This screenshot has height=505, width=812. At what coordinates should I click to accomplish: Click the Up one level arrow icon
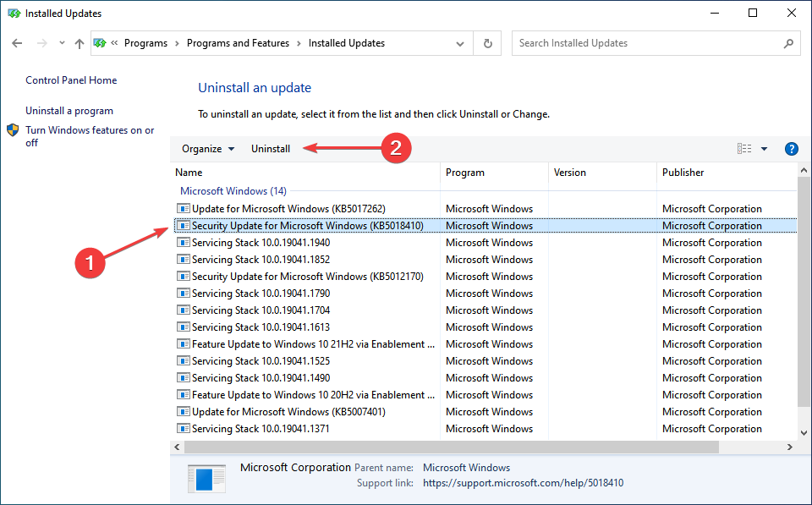[79, 43]
